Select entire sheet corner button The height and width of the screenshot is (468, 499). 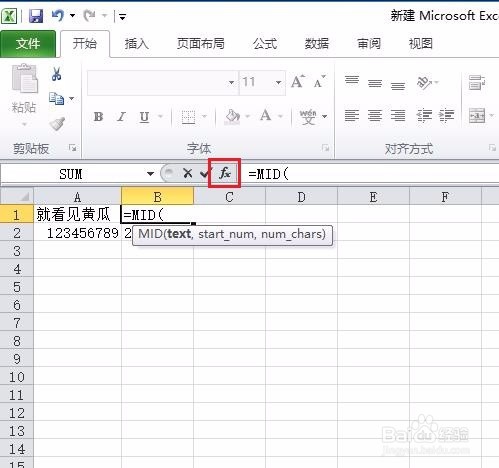(x=17, y=196)
